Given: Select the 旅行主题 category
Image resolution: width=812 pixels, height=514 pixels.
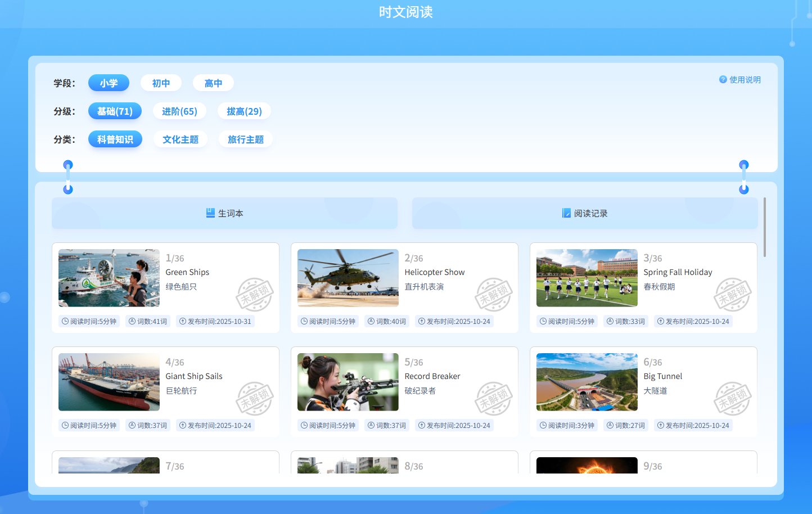Looking at the screenshot, I should 246,139.
